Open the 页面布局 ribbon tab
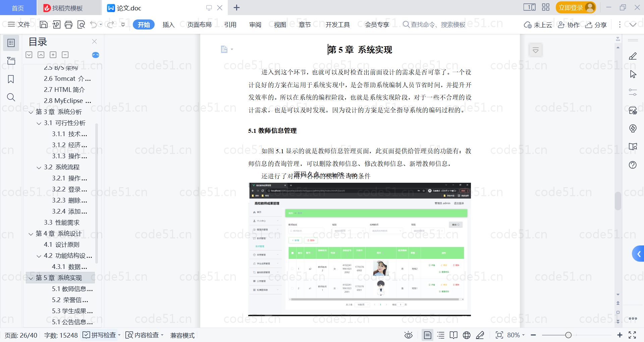 199,24
